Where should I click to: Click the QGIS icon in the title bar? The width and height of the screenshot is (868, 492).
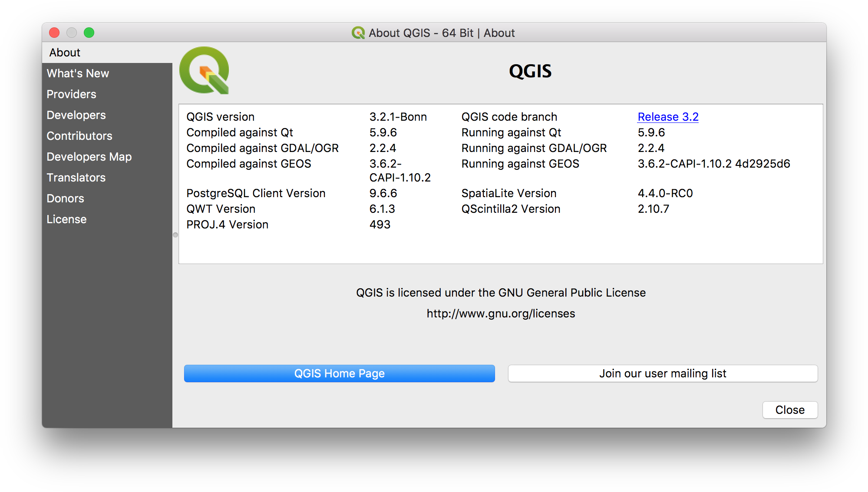pyautogui.click(x=357, y=33)
